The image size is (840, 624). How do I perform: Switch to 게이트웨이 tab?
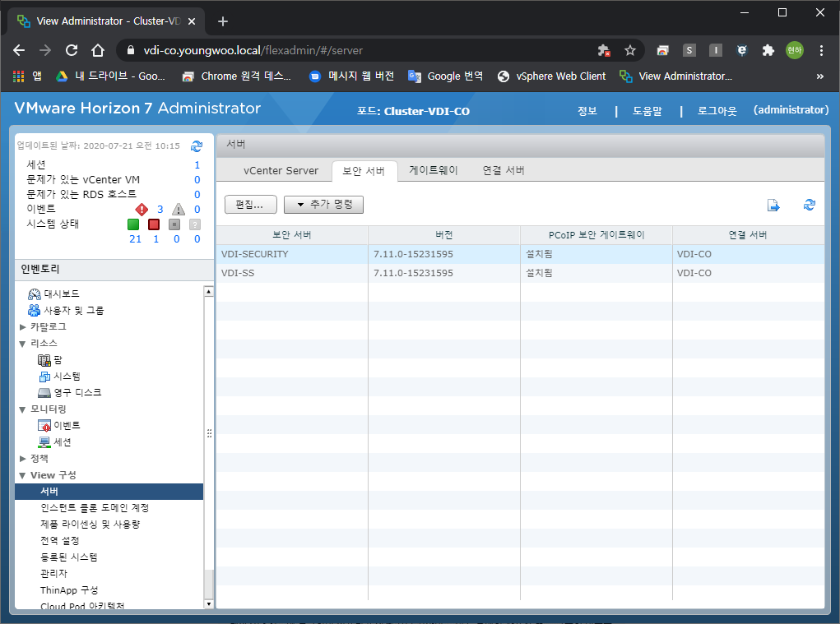(x=434, y=170)
